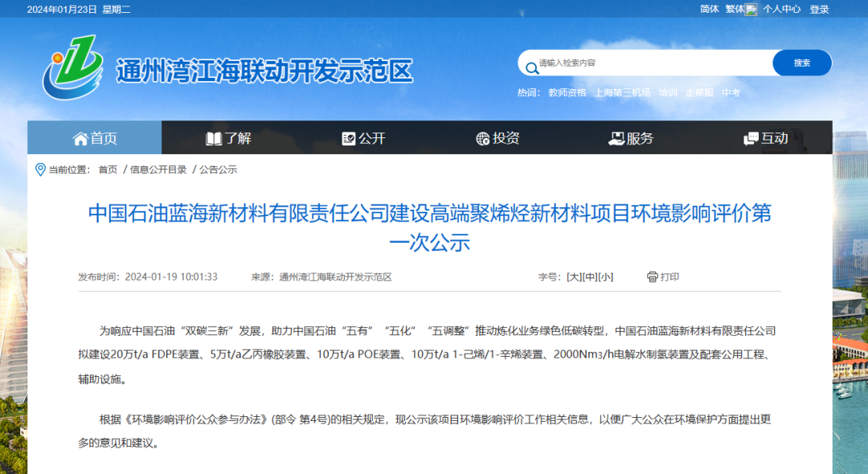
Task: Open the 了解 navigation menu
Action: [228, 137]
